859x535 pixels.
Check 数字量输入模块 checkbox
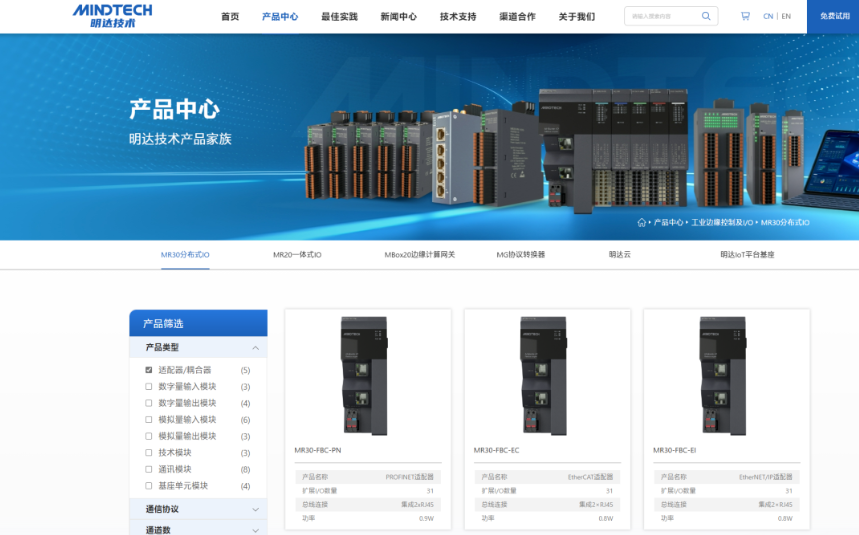(x=148, y=387)
